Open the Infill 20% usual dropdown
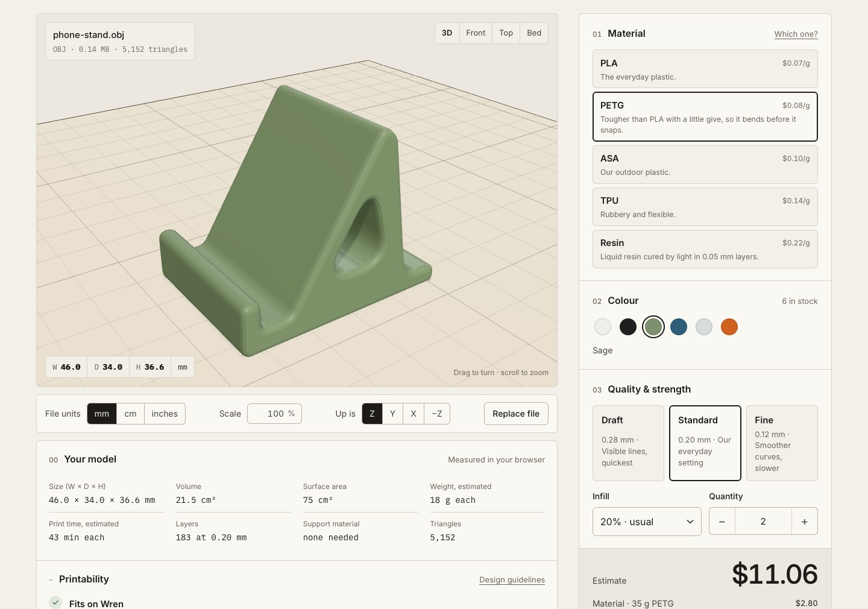 (x=647, y=522)
